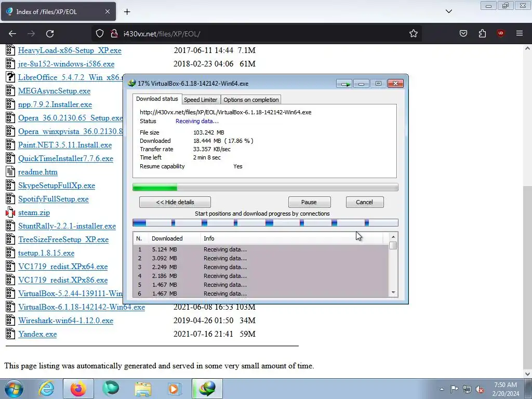
Task: Open the Options on completion tab
Action: pyautogui.click(x=251, y=100)
